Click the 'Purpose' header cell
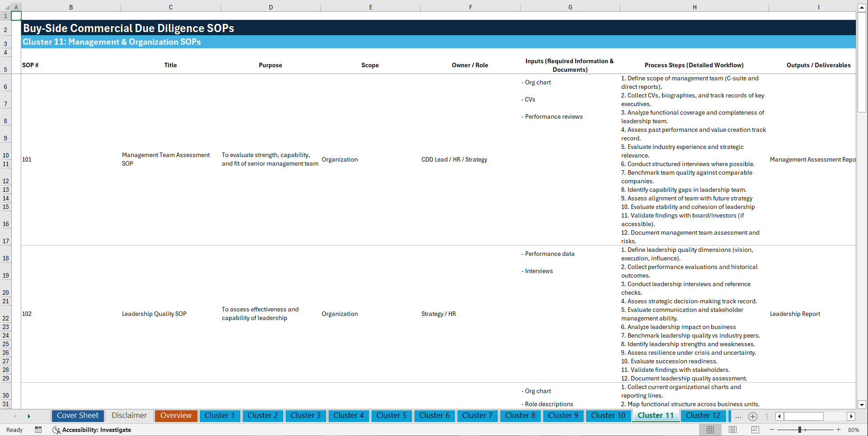Image resolution: width=868 pixels, height=436 pixels. click(271, 65)
